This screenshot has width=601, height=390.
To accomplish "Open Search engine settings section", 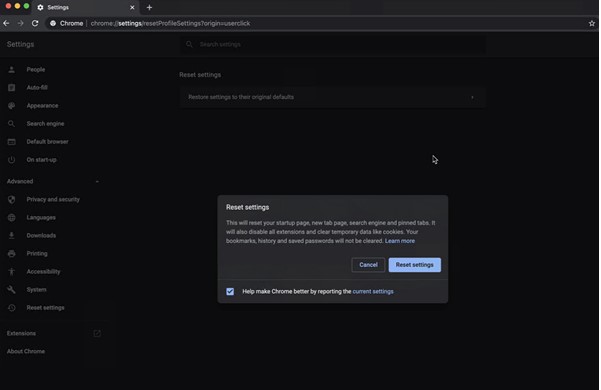I will click(x=45, y=123).
